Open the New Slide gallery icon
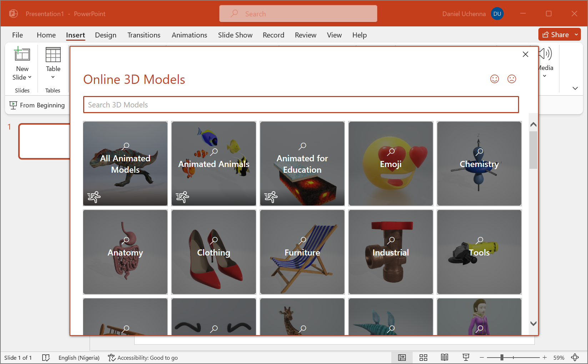 (22, 54)
